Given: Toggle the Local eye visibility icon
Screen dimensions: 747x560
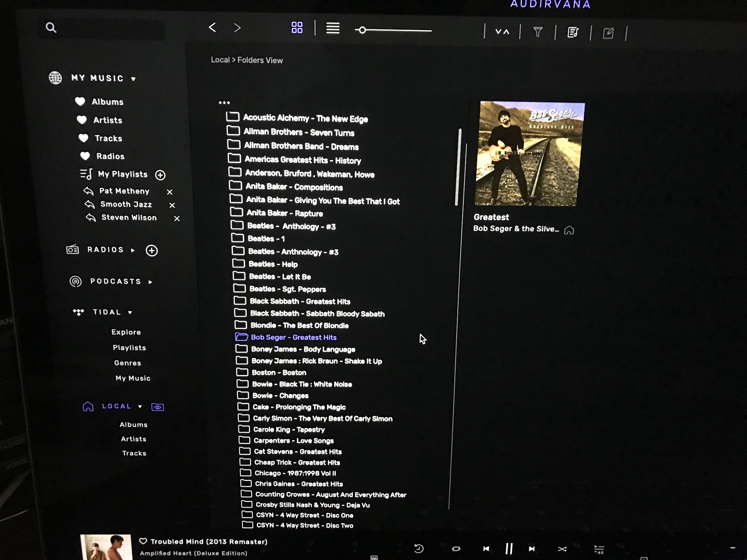Looking at the screenshot, I should (x=157, y=407).
